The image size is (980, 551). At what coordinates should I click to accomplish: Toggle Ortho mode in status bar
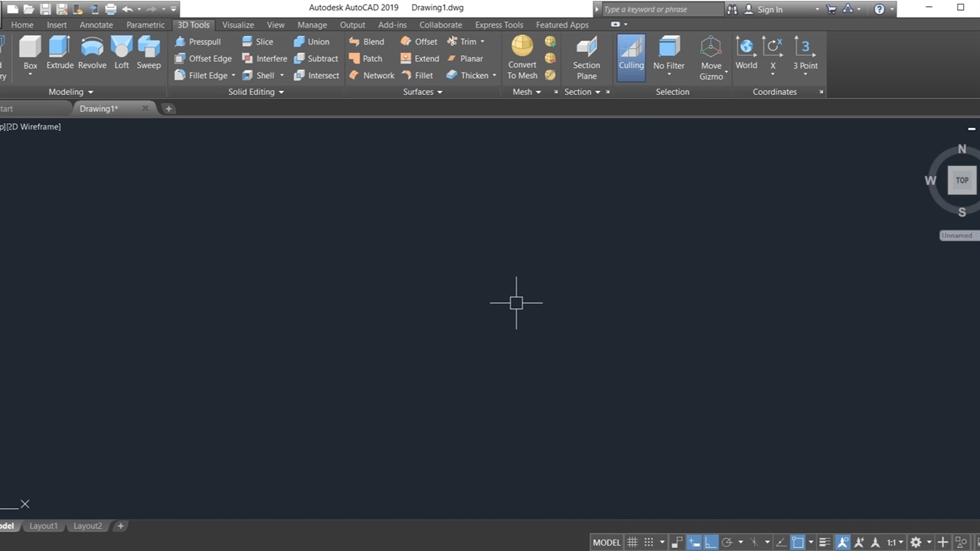click(710, 543)
